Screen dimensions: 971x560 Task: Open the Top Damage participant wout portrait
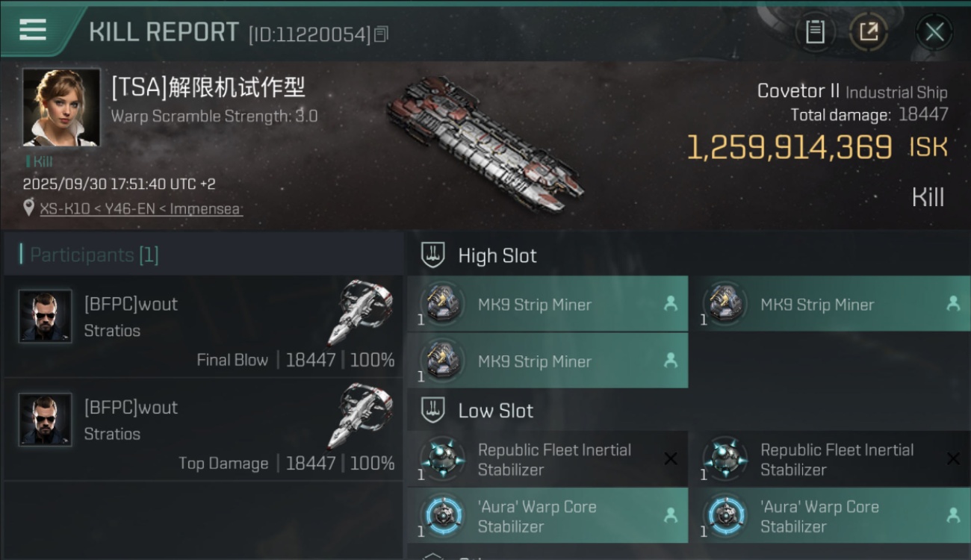click(46, 420)
